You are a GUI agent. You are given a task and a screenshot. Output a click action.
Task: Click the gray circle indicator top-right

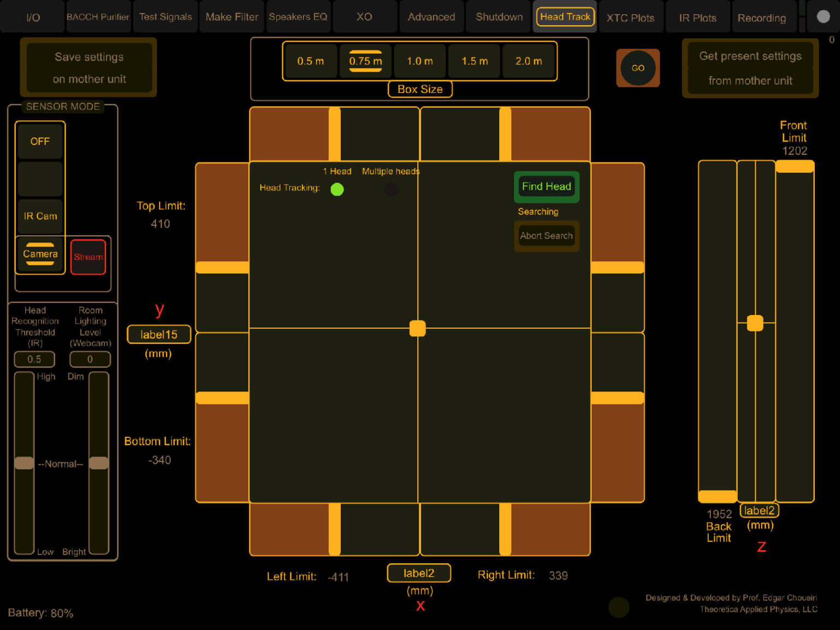(822, 16)
